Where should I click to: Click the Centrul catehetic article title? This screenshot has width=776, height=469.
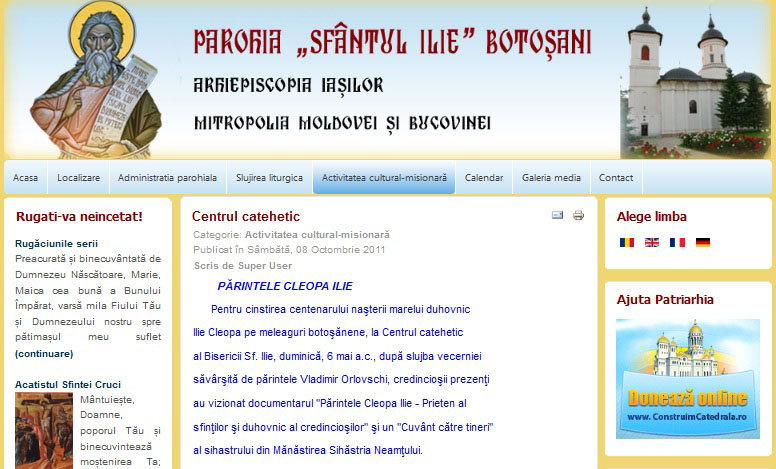click(246, 216)
